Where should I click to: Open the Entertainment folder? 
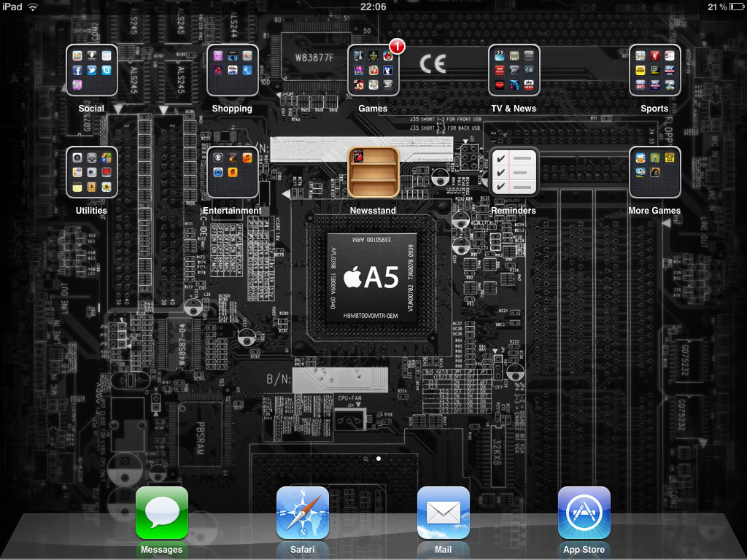232,172
